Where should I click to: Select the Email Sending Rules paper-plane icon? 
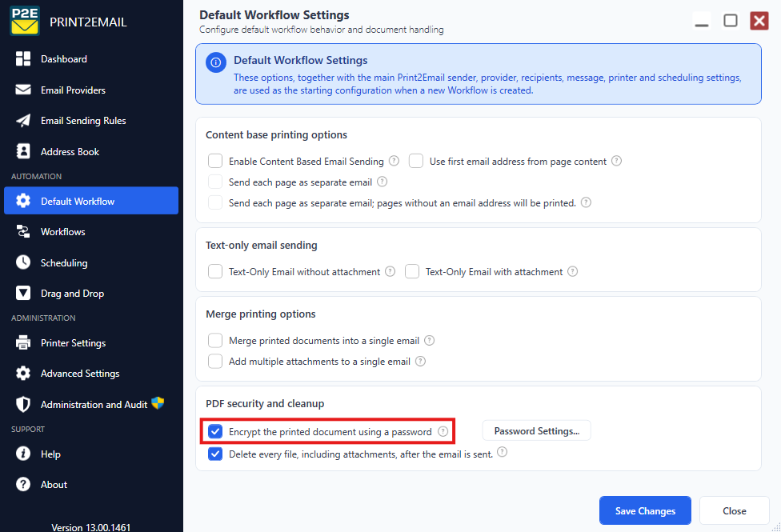coord(23,121)
